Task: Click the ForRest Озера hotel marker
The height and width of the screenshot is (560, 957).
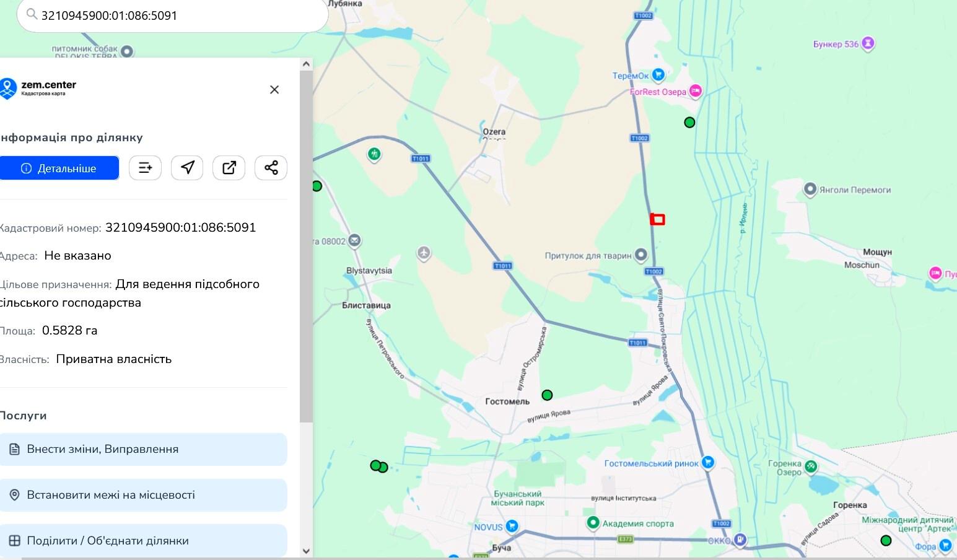Action: [x=696, y=92]
